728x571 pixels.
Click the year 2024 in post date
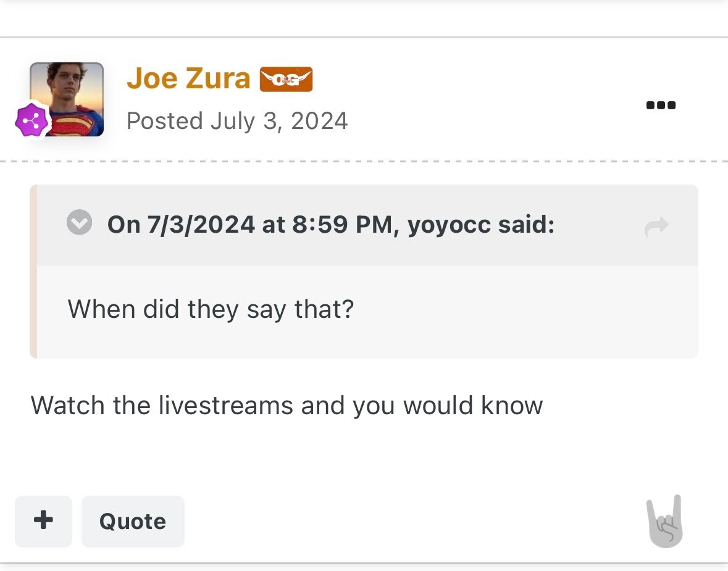[319, 121]
